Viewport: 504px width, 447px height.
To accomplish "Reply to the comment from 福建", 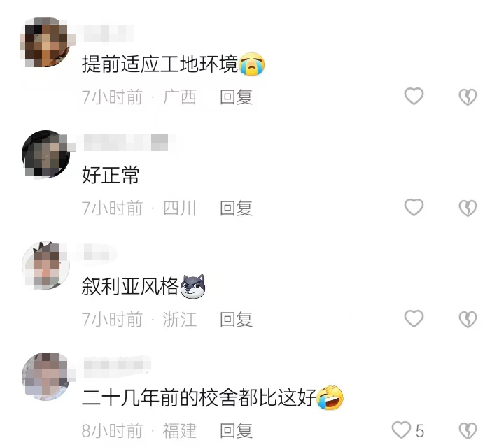I will [x=237, y=430].
